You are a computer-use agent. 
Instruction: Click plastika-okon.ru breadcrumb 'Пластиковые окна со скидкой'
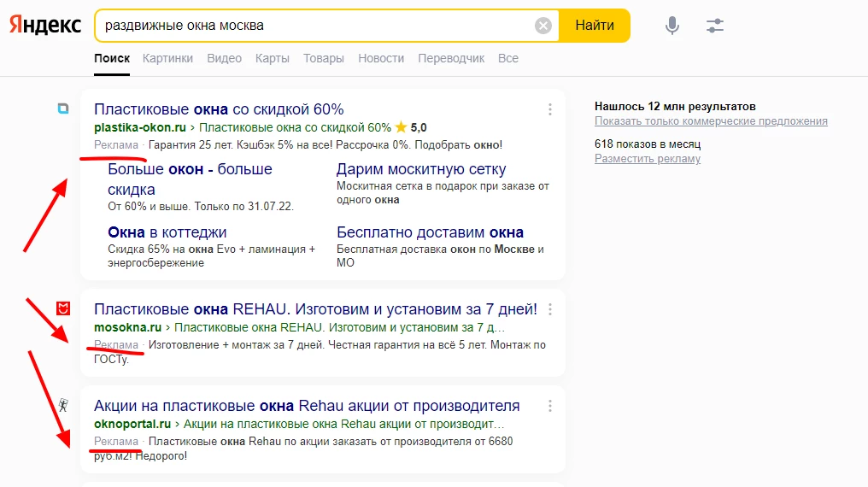[x=295, y=127]
